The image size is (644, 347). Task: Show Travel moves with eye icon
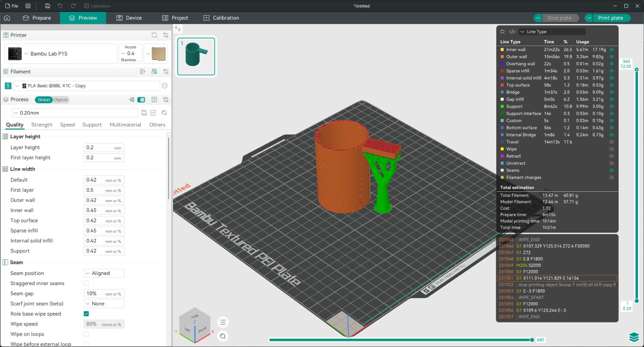612,142
